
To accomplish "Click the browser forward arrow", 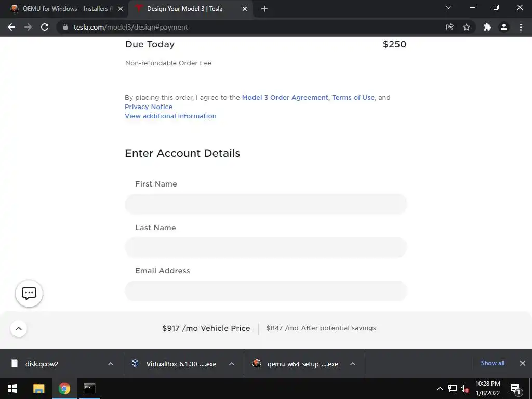I will 28,27.
